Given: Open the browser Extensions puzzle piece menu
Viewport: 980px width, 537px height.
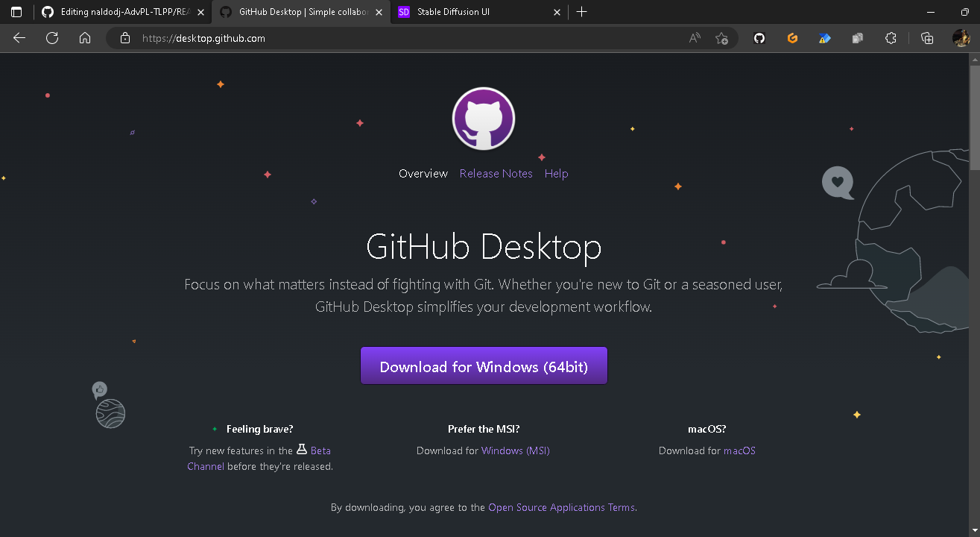Looking at the screenshot, I should click(x=891, y=37).
